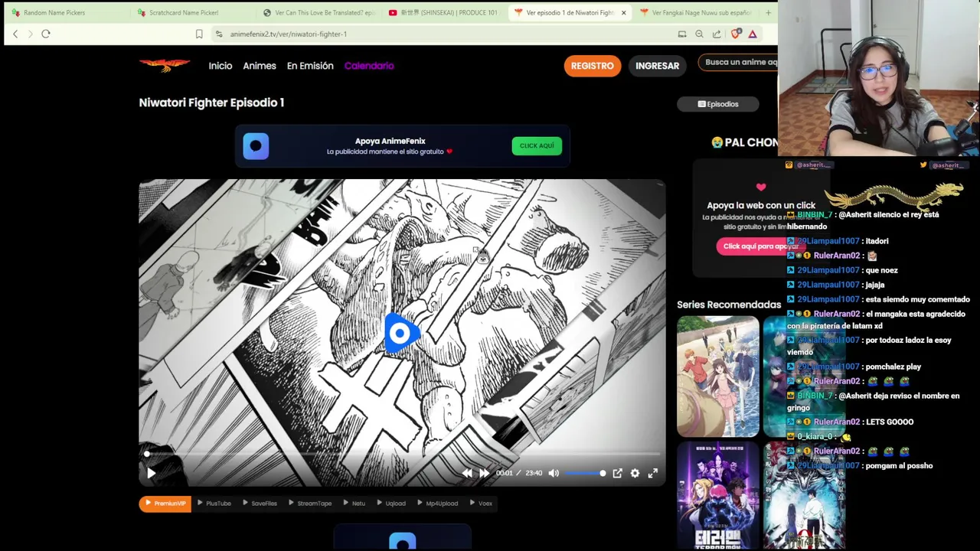Open the En Emisión menu item

pos(310,66)
